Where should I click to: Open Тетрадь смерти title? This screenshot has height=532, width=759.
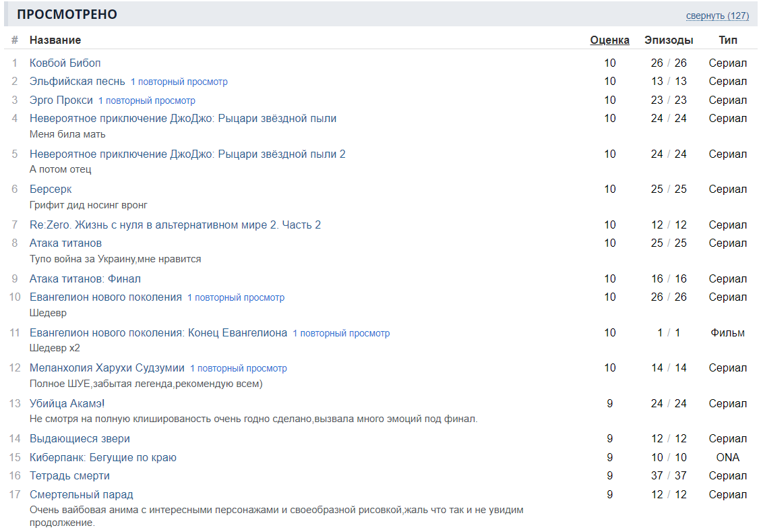point(69,475)
